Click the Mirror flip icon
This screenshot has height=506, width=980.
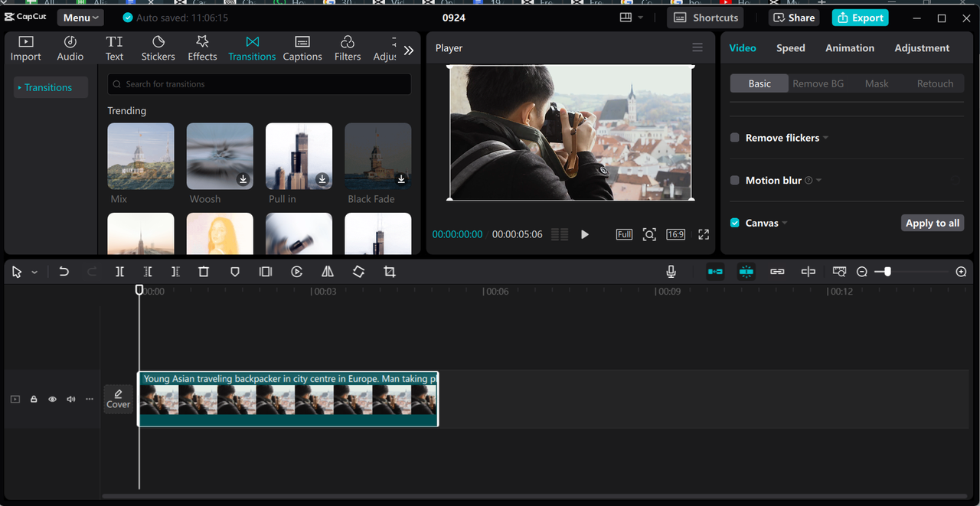[328, 272]
